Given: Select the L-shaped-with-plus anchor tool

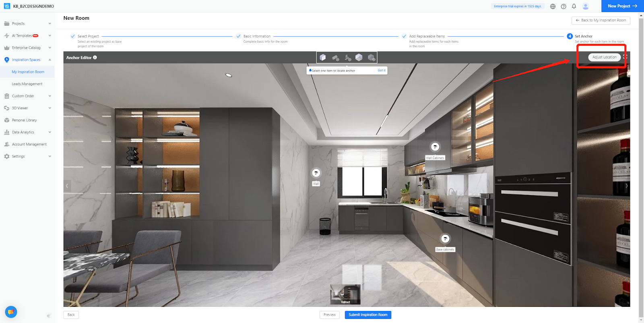Looking at the screenshot, I should click(x=348, y=58).
